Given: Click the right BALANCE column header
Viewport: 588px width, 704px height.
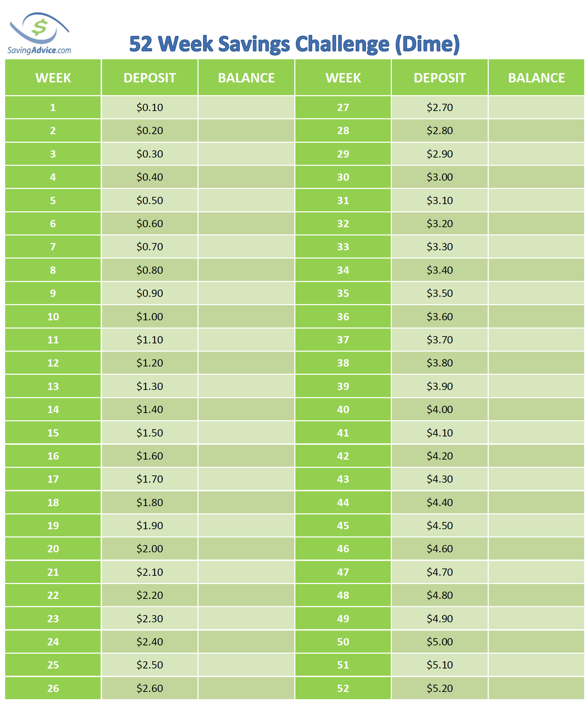Looking at the screenshot, I should point(536,78).
